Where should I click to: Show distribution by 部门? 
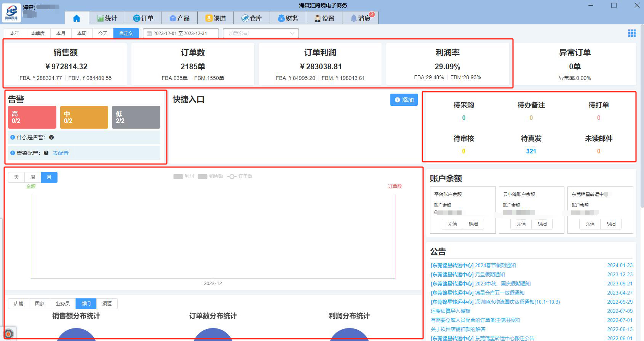(86, 304)
